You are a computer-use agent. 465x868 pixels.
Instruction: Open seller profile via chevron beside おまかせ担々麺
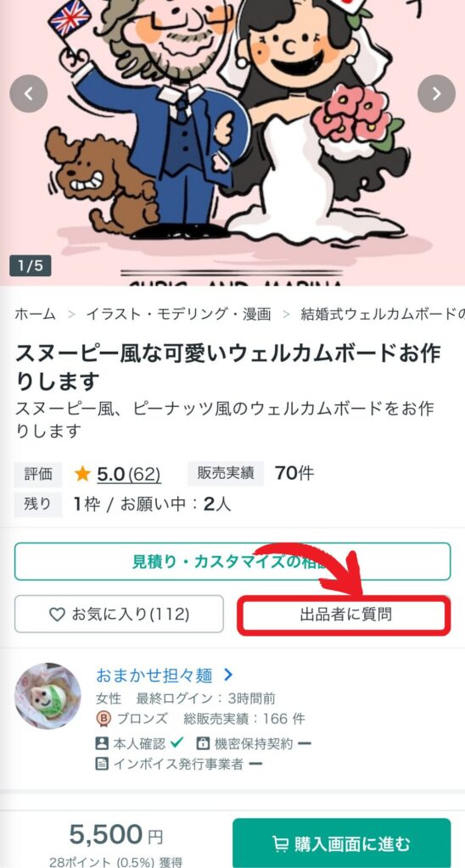tap(227, 675)
